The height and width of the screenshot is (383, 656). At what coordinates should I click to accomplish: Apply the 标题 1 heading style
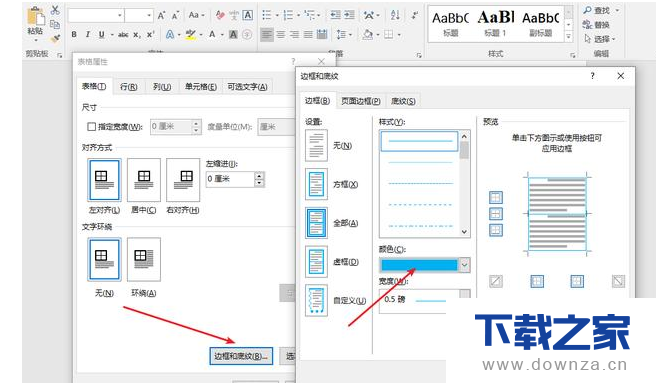tap(495, 23)
